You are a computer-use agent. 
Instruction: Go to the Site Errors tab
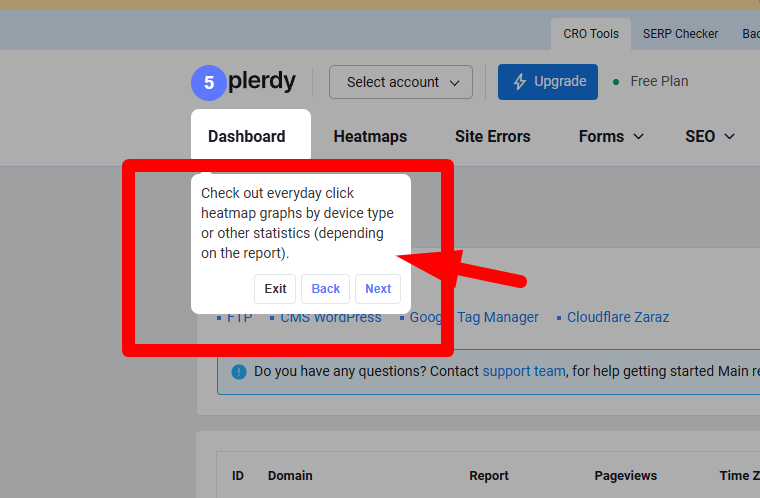tap(492, 137)
